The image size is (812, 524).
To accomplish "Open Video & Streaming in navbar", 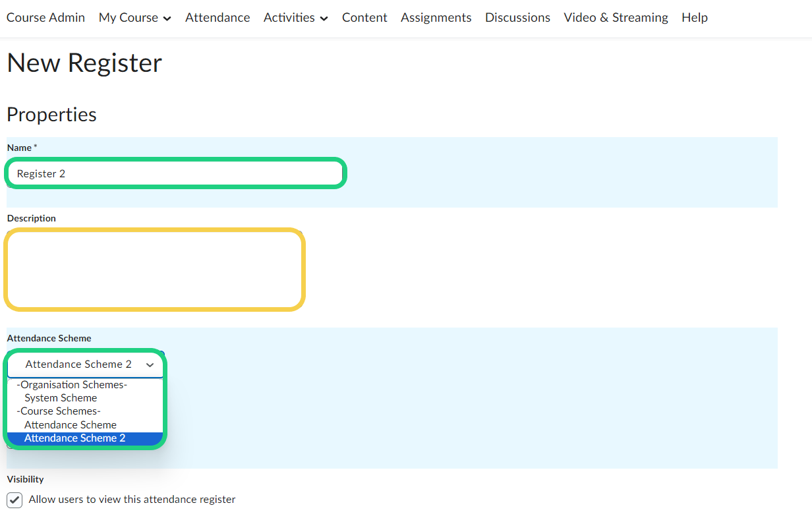I will (616, 18).
